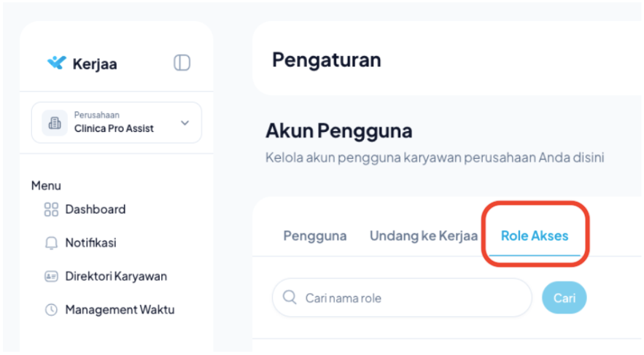Open the Dashboard menu label
This screenshot has width=644, height=355.
(96, 210)
